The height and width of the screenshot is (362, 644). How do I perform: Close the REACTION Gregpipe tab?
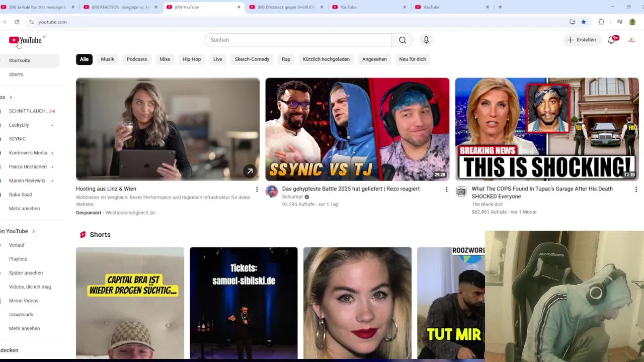click(156, 7)
